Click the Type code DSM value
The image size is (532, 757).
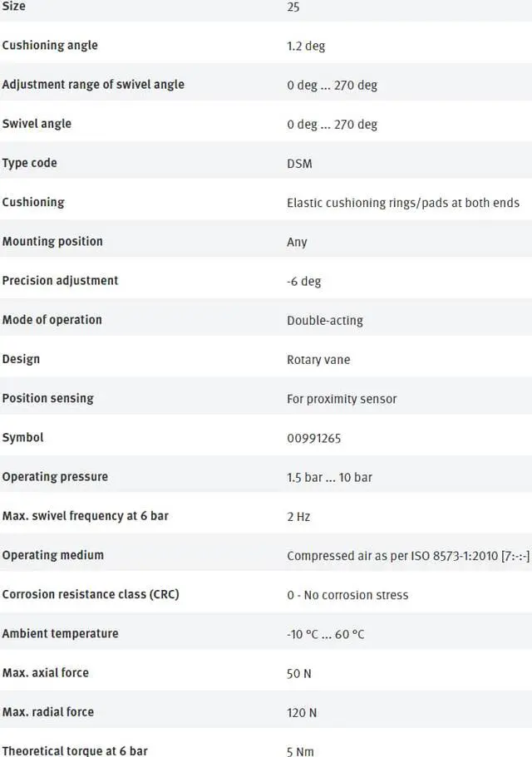299,164
